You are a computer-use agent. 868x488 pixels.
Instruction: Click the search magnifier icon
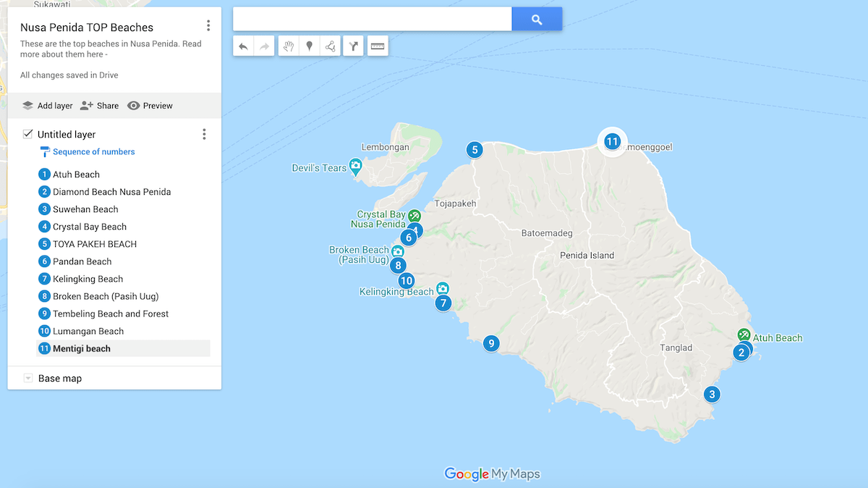coord(537,18)
